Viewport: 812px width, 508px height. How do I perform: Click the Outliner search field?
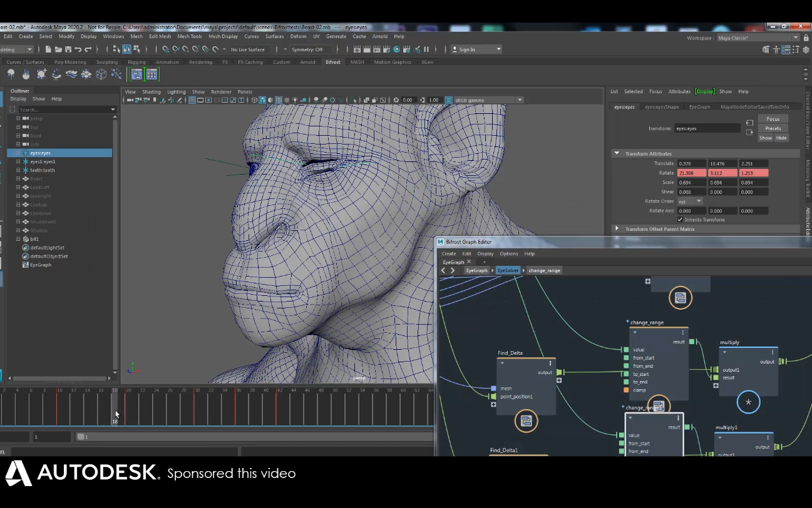pos(66,109)
